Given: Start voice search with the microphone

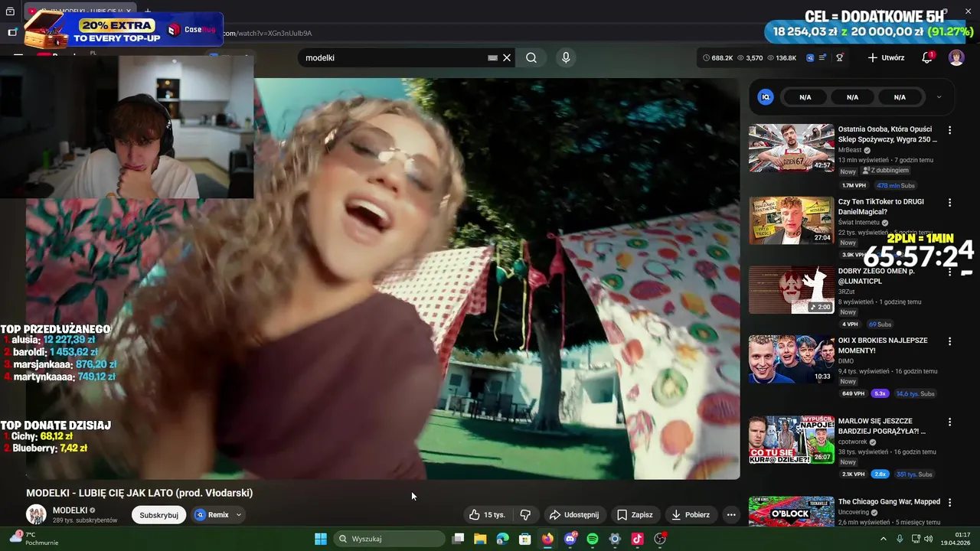Looking at the screenshot, I should (x=566, y=57).
